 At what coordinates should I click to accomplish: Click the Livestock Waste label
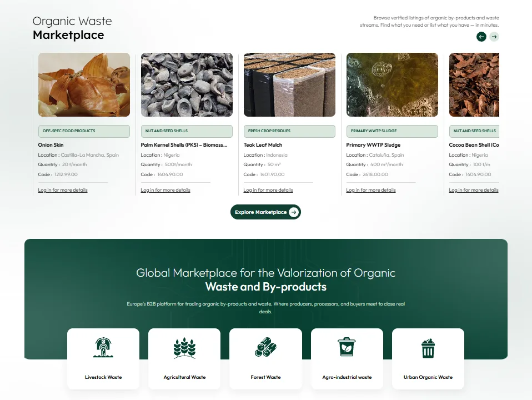click(x=103, y=377)
